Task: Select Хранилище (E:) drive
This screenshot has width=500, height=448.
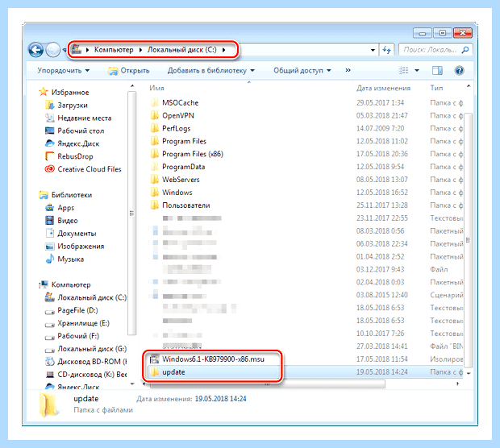Action: [x=77, y=323]
